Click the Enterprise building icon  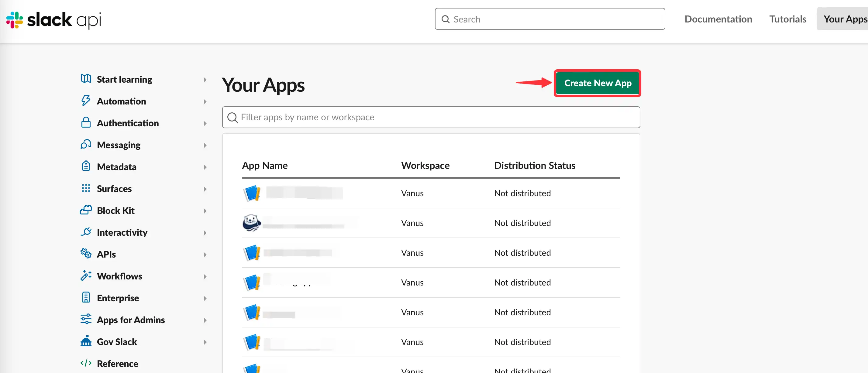[x=86, y=297]
